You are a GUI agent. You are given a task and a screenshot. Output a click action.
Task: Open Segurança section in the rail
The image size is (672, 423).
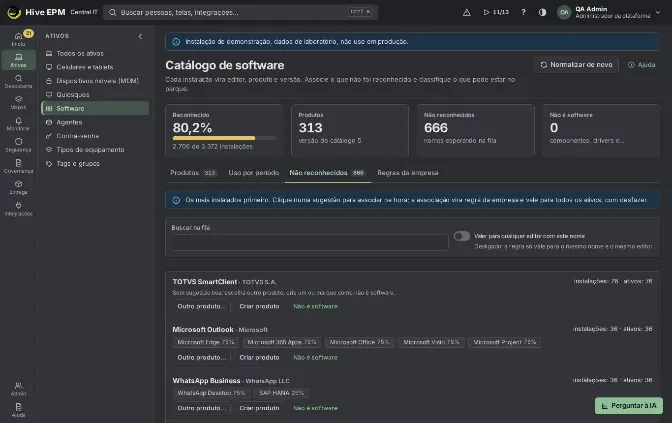pyautogui.click(x=18, y=145)
